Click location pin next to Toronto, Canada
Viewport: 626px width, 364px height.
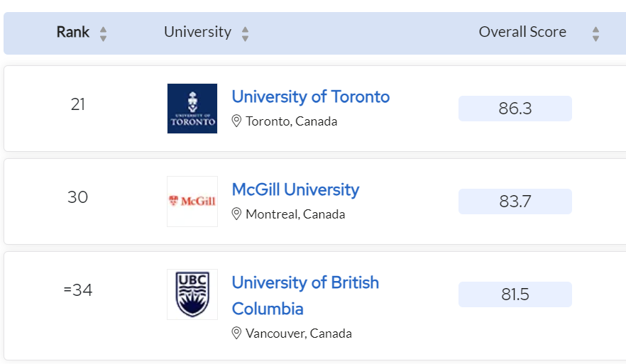pos(236,121)
